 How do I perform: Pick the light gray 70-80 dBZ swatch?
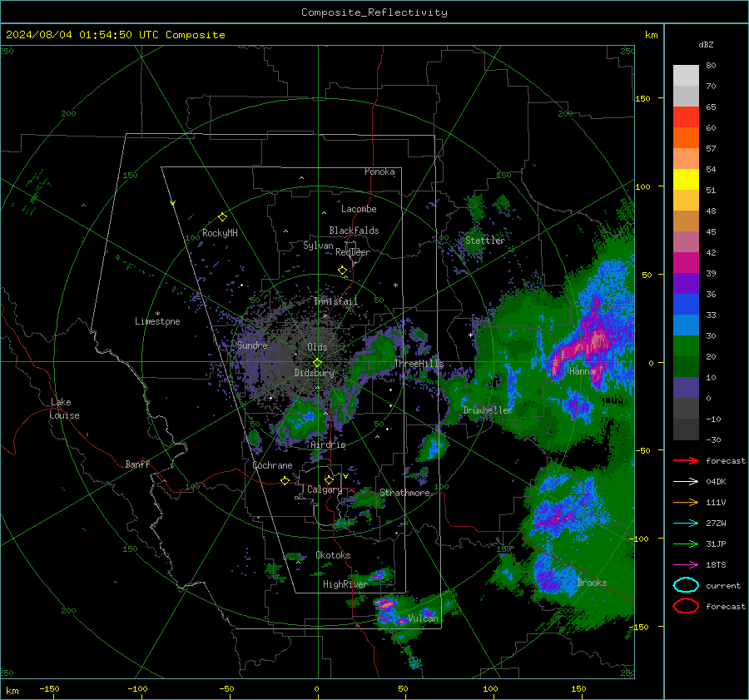coord(686,76)
